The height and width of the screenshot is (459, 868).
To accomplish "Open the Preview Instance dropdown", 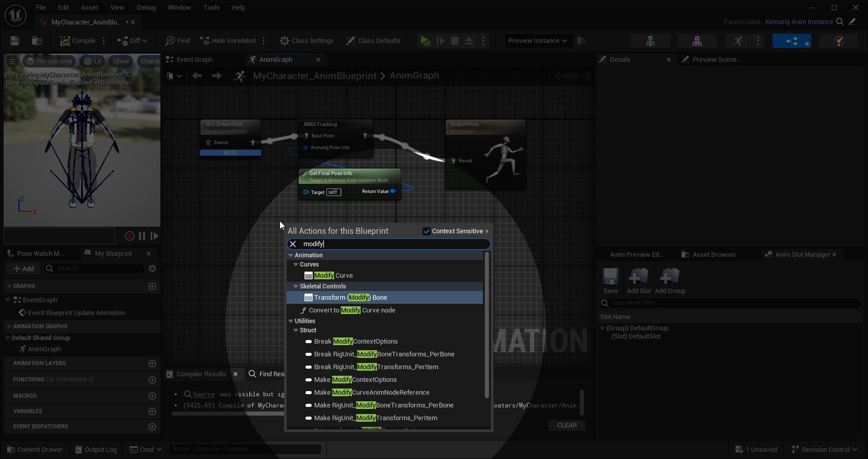I will 537,41.
